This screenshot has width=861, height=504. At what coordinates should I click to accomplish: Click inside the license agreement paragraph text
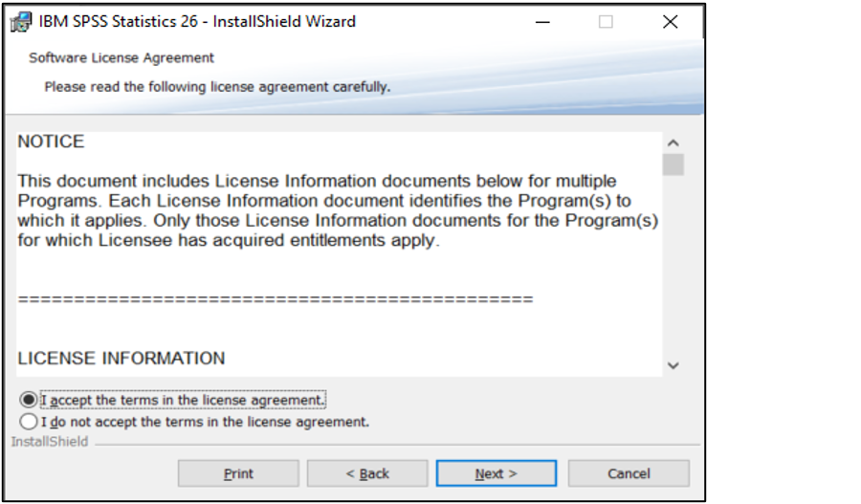pos(338,210)
